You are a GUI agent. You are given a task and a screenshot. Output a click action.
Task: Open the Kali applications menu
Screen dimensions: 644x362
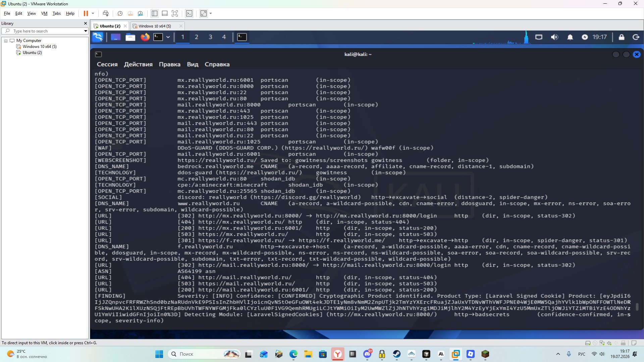(98, 37)
